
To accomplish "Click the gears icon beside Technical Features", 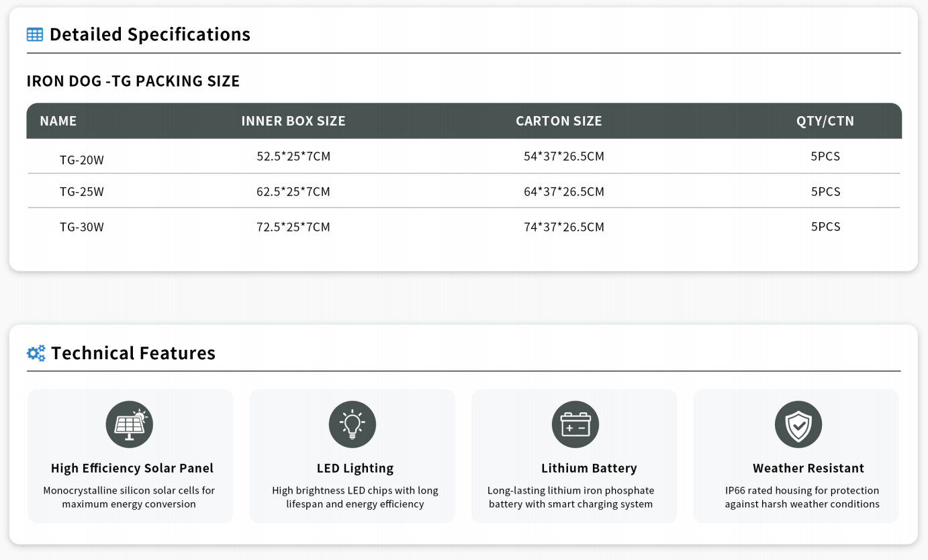I will (36, 353).
